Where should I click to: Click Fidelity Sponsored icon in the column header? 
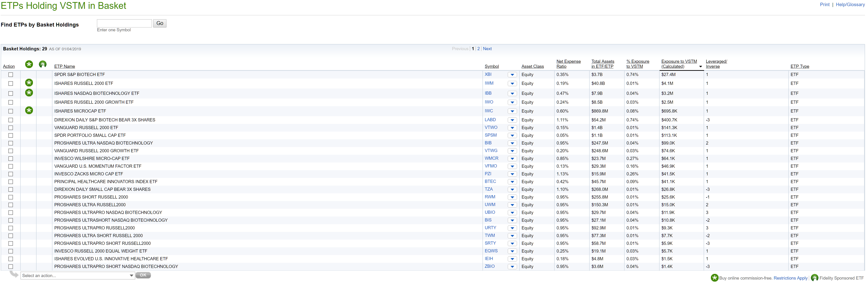tap(42, 64)
